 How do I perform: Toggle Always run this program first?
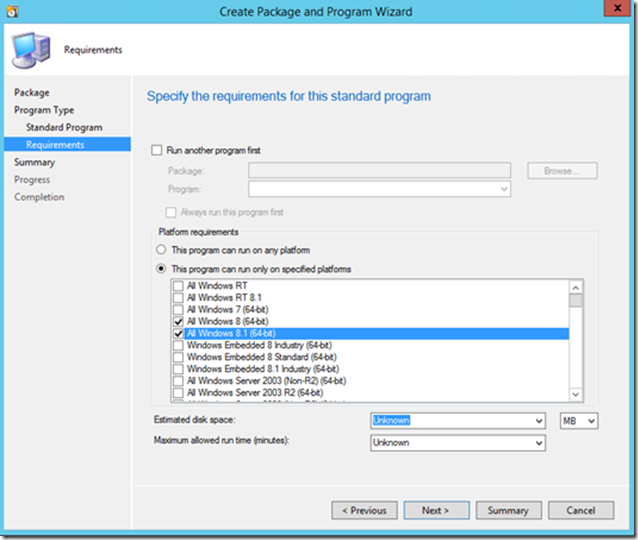pyautogui.click(x=171, y=212)
